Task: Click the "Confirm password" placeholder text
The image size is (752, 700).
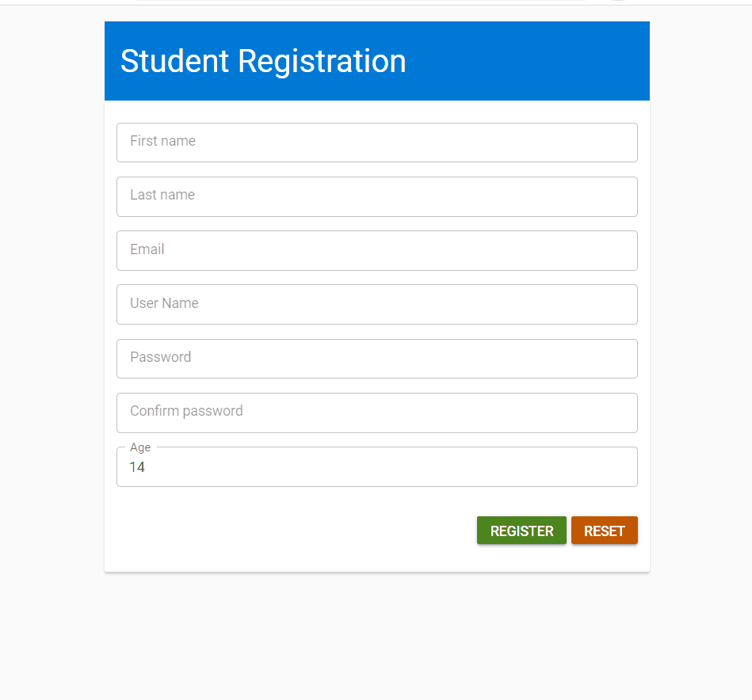Action: pyautogui.click(x=186, y=411)
